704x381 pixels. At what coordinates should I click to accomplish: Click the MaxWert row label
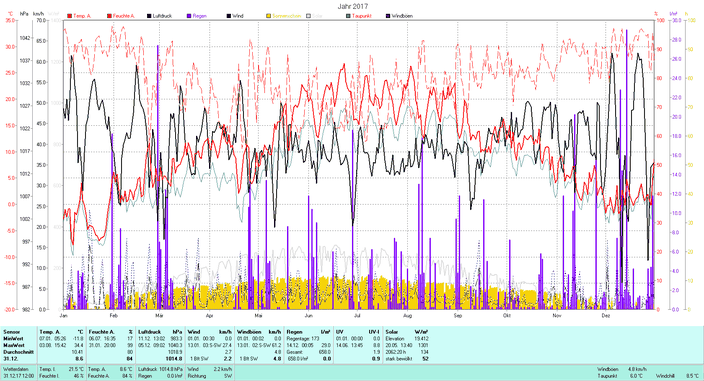tap(14, 346)
